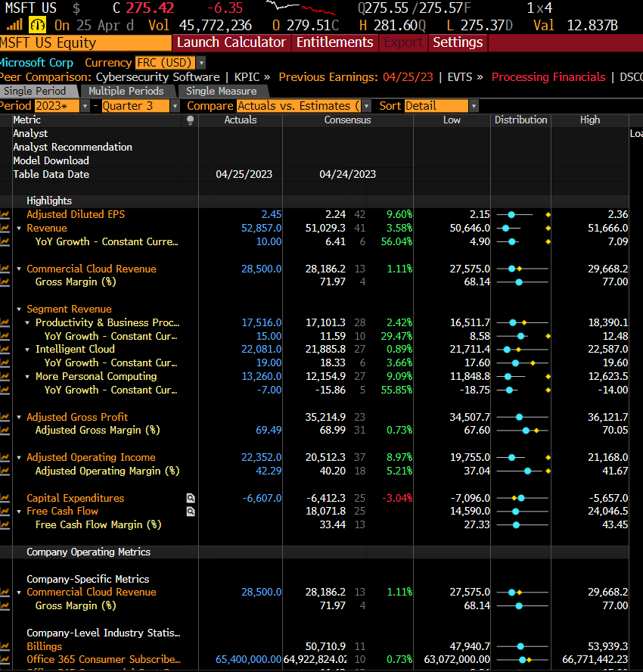Switch to the Multiple Periods tab
This screenshot has height=672, width=643.
(127, 92)
